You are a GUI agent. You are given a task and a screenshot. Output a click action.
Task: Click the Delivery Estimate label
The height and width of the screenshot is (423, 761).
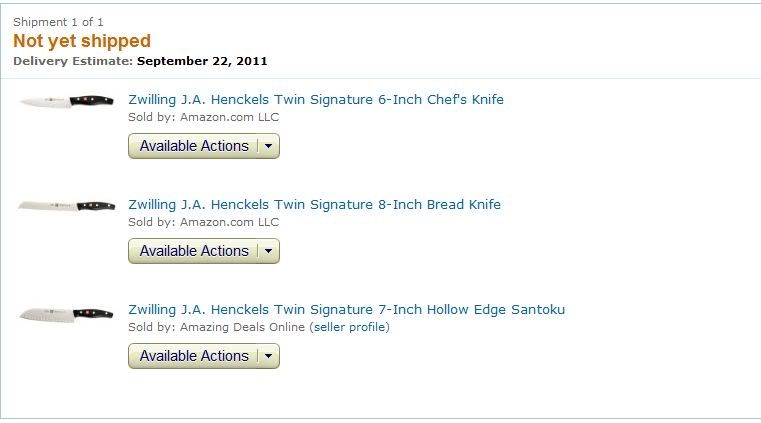coord(73,61)
